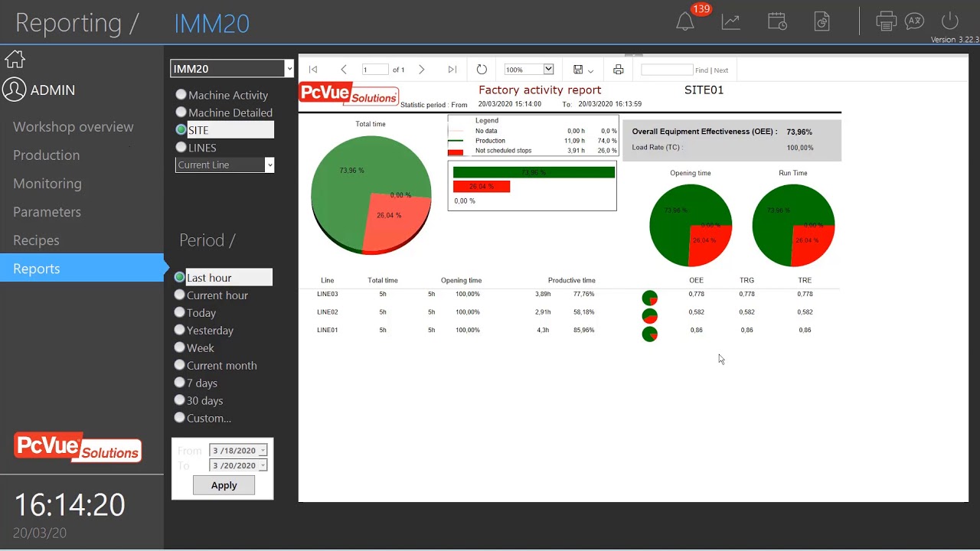
Task: Expand the export format arrow
Action: [590, 70]
